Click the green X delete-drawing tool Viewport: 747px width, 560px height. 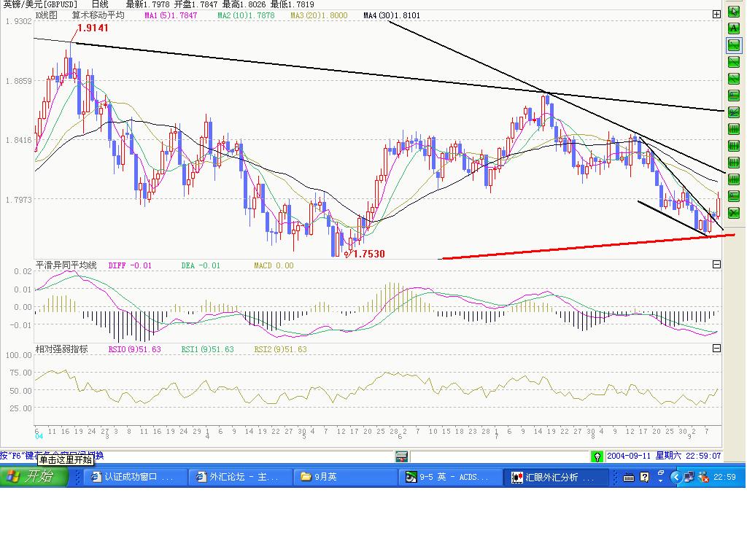click(x=734, y=212)
